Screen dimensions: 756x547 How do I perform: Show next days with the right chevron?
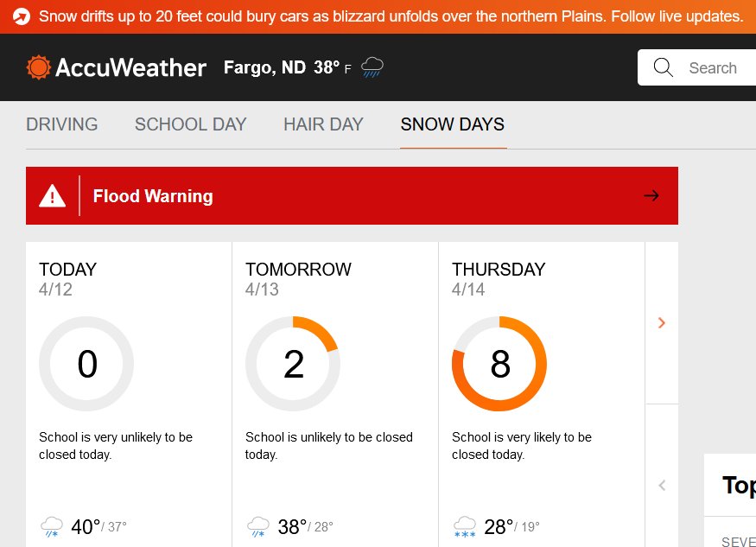(662, 323)
